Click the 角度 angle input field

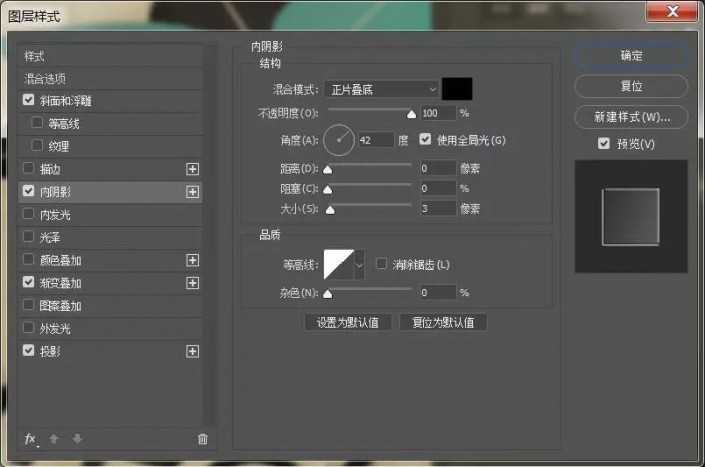pyautogui.click(x=375, y=140)
